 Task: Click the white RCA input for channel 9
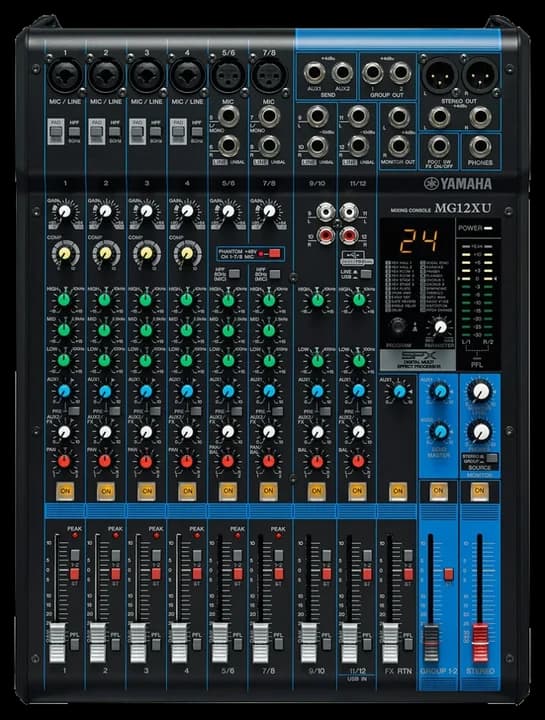pos(326,212)
